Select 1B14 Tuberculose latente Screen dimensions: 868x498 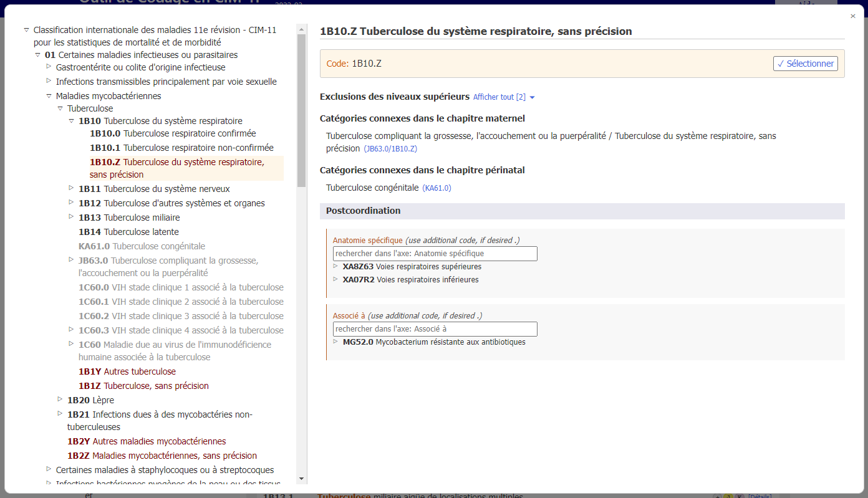tap(128, 232)
